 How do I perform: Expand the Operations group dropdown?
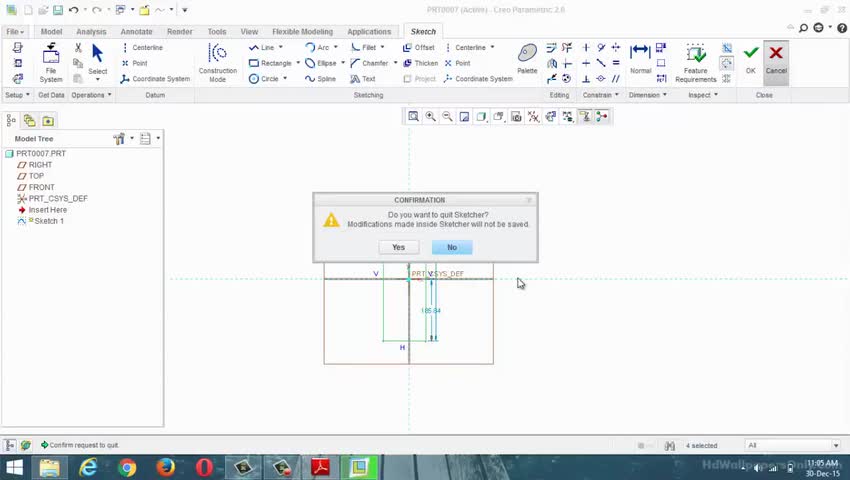91,95
